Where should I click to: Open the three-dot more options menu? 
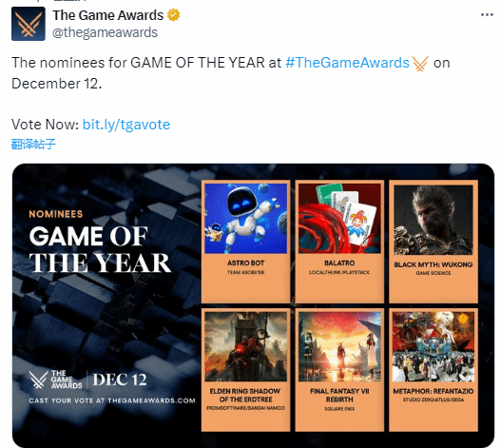pos(487,15)
